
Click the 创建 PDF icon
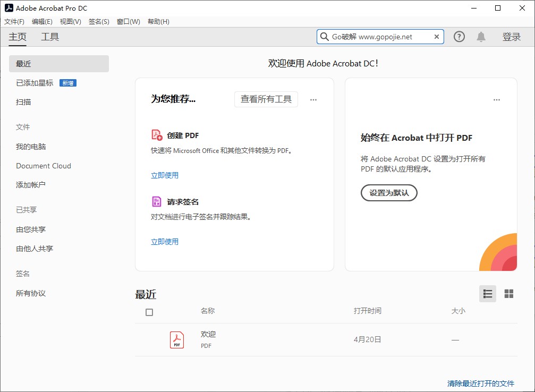click(157, 135)
